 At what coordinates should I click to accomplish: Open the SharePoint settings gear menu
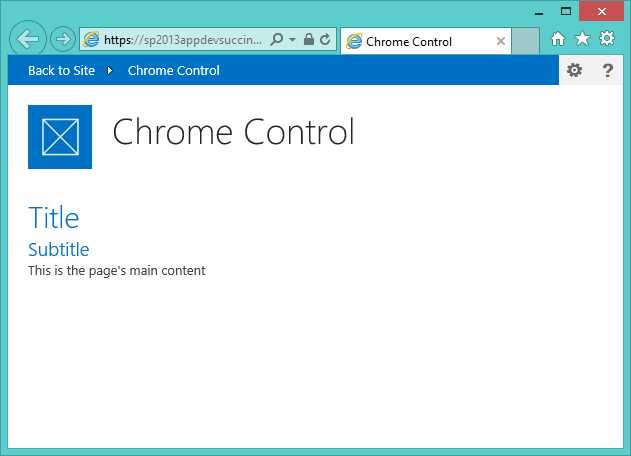[x=574, y=70]
